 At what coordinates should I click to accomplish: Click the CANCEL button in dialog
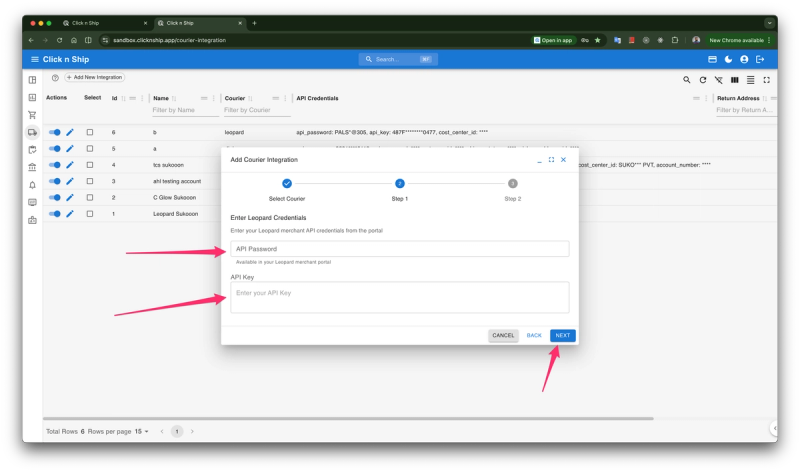point(503,335)
